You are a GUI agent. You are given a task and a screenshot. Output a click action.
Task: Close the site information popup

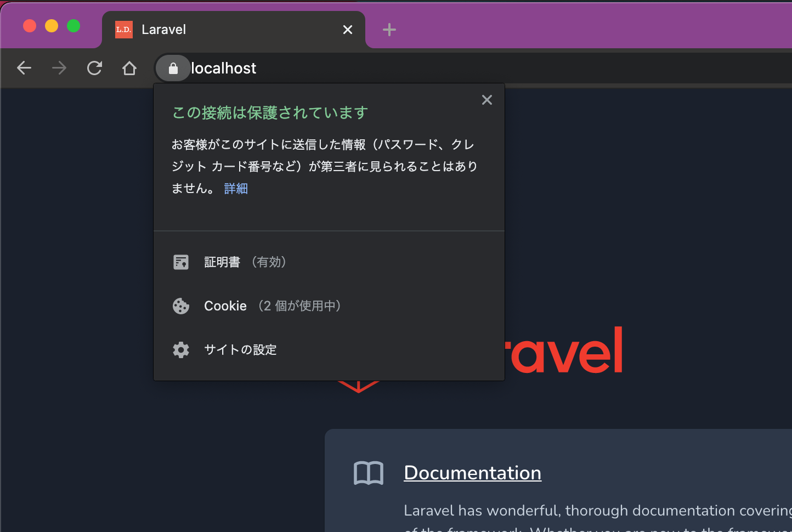click(x=487, y=100)
